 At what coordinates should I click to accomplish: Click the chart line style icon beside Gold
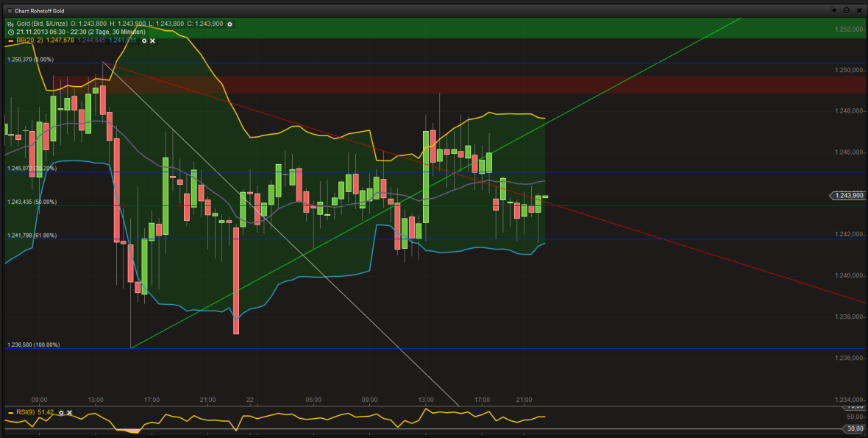(9, 24)
